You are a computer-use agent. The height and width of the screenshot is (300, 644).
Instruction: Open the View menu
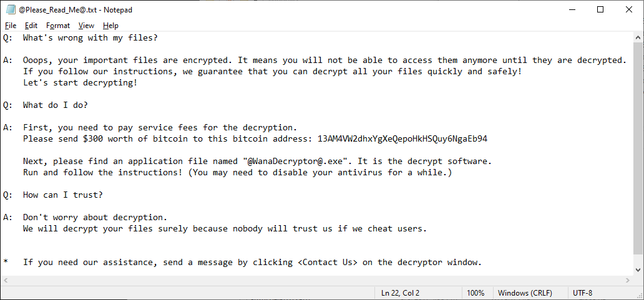point(86,26)
